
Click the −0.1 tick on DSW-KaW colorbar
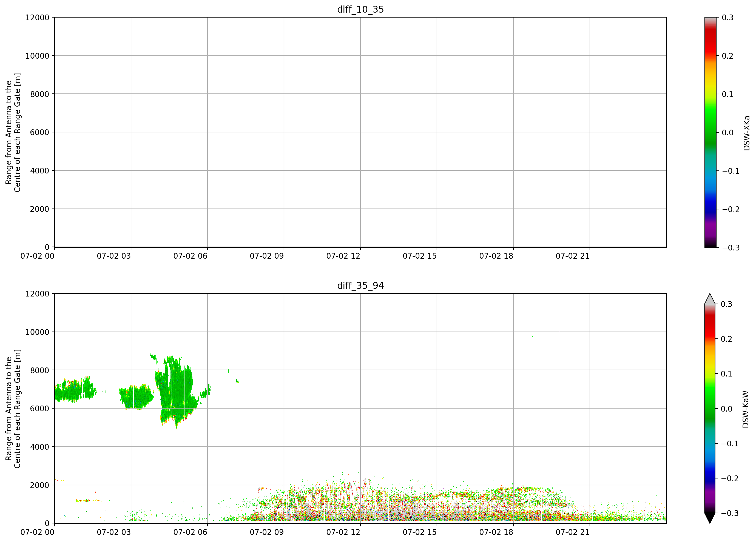730,443
